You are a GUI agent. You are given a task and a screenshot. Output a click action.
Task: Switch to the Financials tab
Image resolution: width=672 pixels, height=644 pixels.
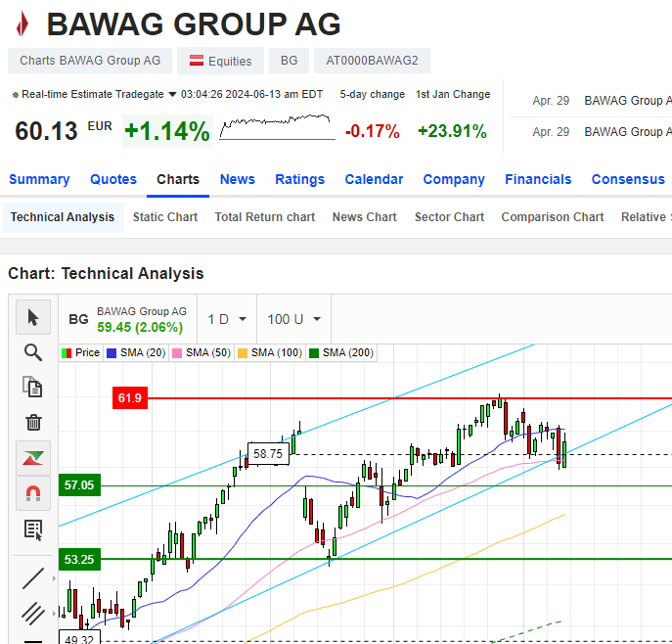point(538,179)
